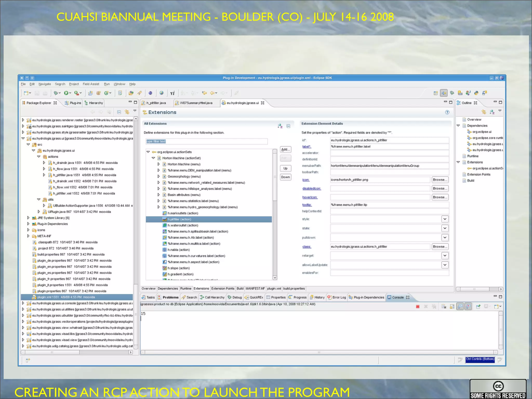Open the Extensions help icon

pyautogui.click(x=447, y=112)
